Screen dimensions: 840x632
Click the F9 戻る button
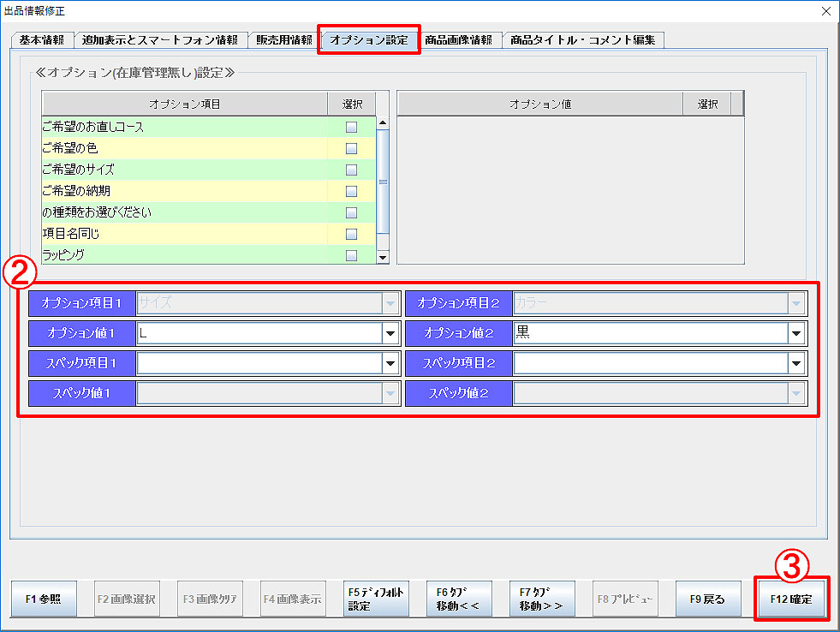click(706, 599)
